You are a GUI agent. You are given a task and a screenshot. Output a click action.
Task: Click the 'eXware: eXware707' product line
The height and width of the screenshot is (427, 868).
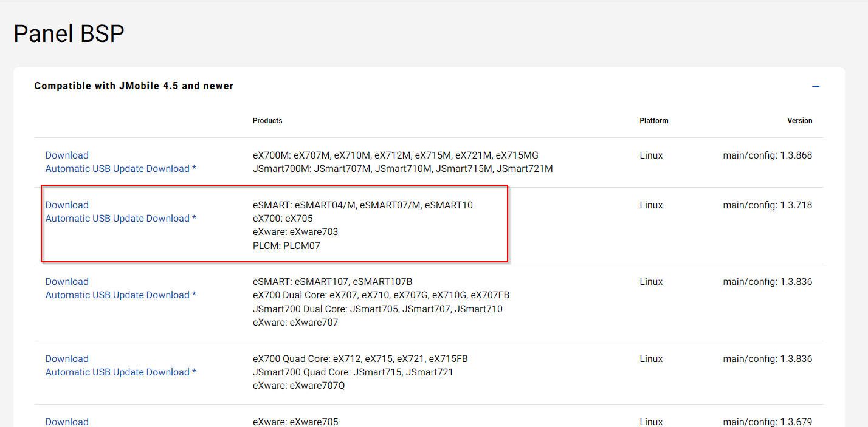tap(295, 323)
